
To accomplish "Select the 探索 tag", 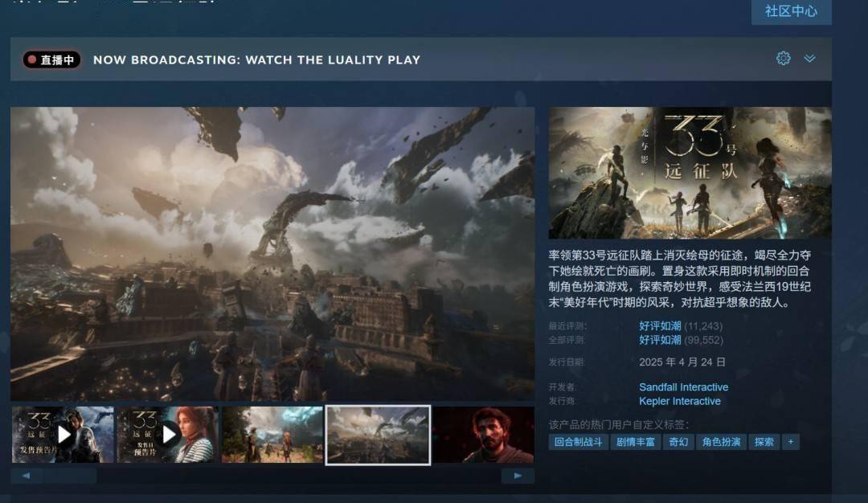I will click(764, 442).
